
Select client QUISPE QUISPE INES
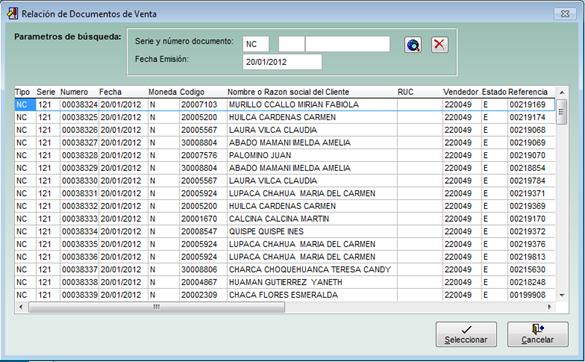pyautogui.click(x=266, y=231)
